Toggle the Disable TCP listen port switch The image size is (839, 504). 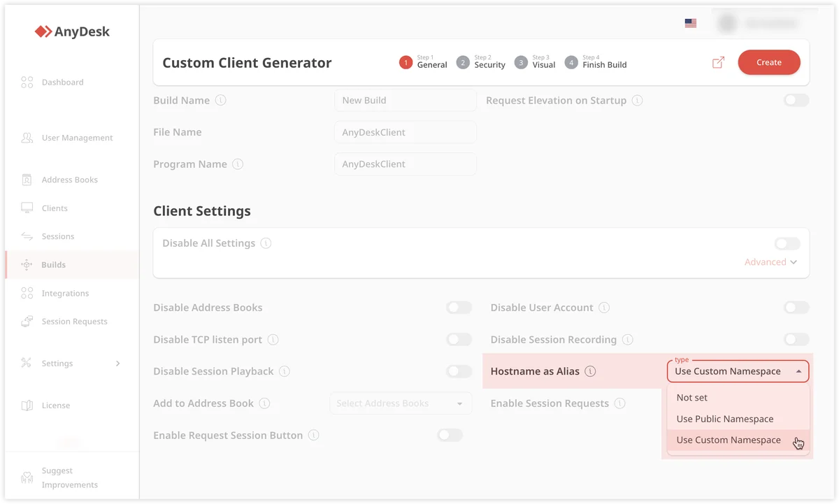[459, 340]
